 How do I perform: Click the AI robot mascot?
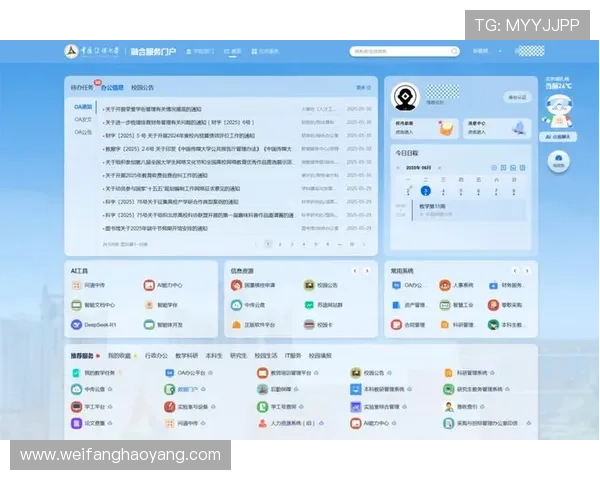click(x=558, y=111)
